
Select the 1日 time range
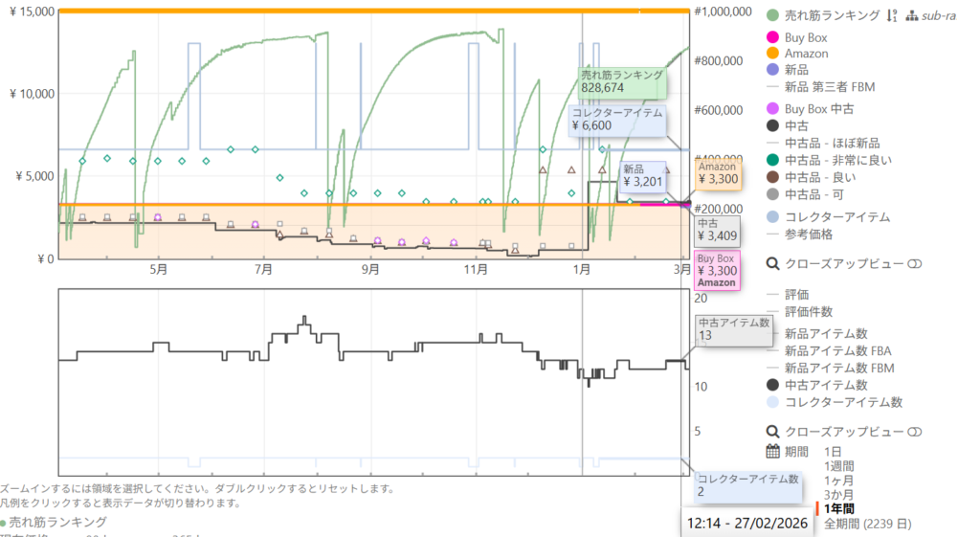click(833, 451)
